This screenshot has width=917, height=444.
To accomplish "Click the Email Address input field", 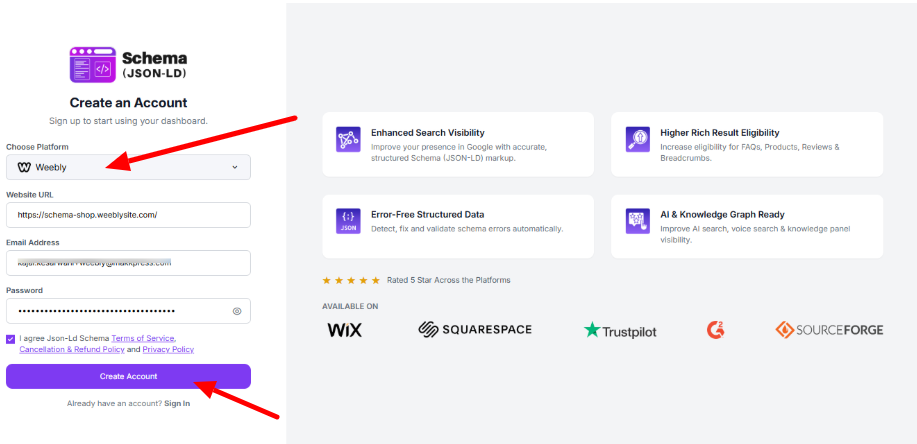I will tap(128, 263).
